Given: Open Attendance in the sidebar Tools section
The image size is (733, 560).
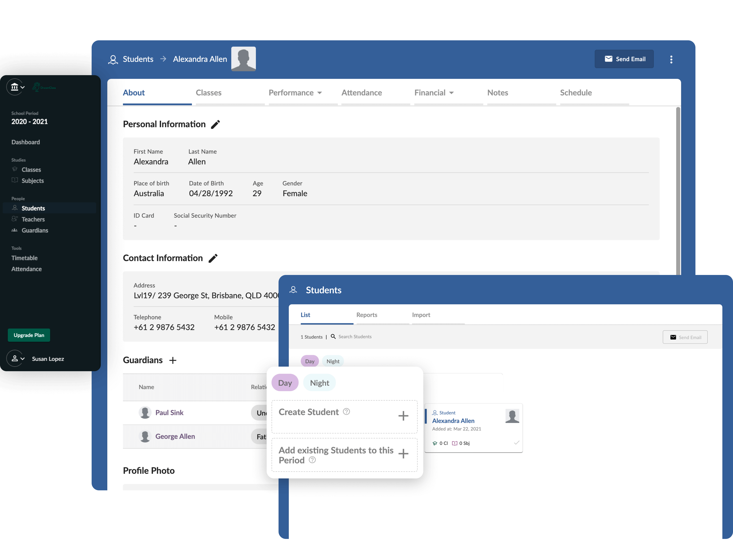Looking at the screenshot, I should (27, 269).
